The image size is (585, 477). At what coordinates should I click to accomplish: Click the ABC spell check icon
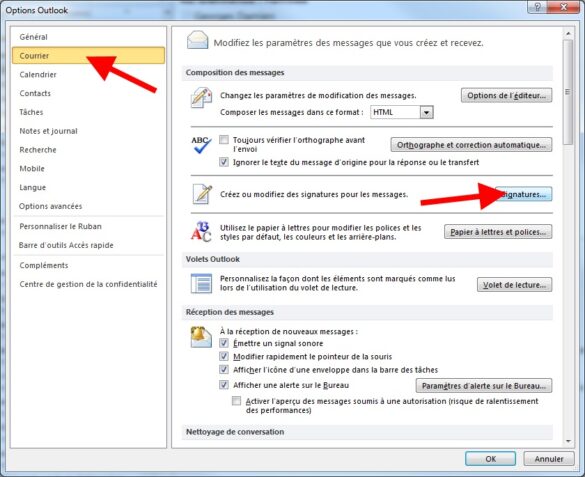[x=201, y=145]
